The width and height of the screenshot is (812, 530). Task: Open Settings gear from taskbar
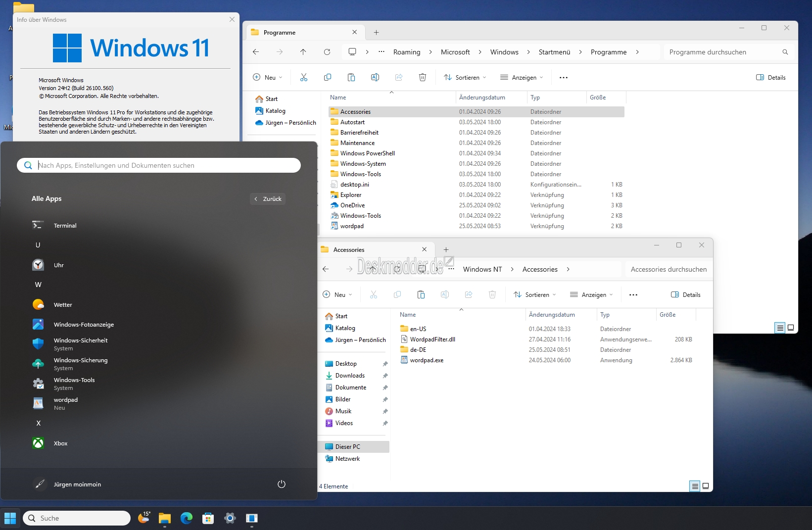click(x=230, y=518)
